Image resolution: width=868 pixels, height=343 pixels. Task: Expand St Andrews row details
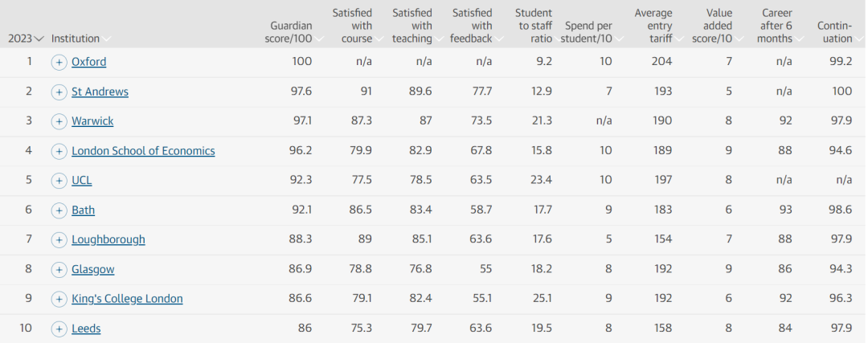click(x=59, y=92)
